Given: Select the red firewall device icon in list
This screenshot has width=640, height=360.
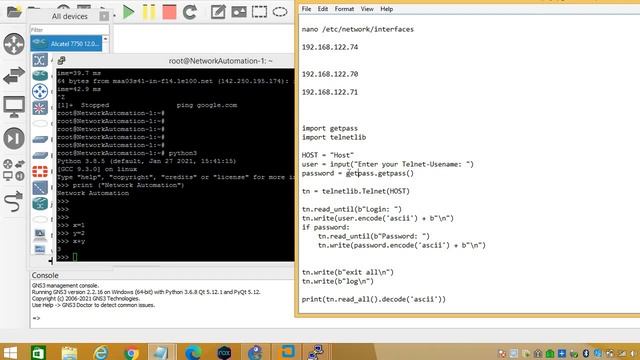Looking at the screenshot, I should [40, 171].
